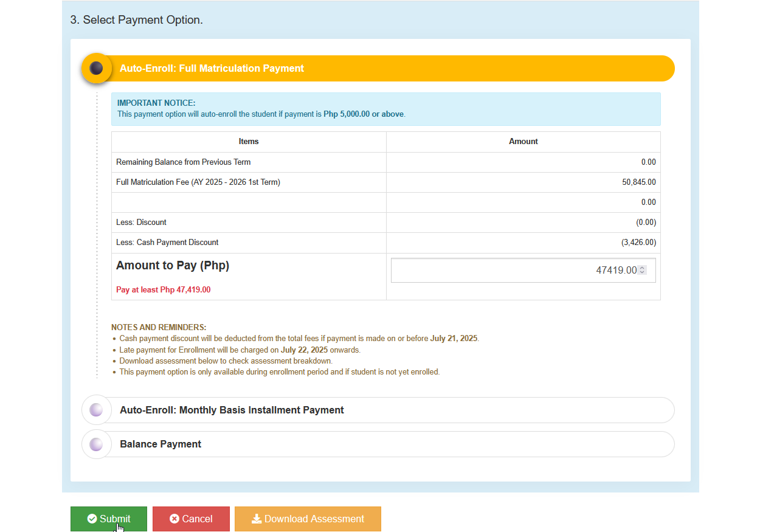
Task: Click the red Cancel button
Action: click(x=191, y=519)
